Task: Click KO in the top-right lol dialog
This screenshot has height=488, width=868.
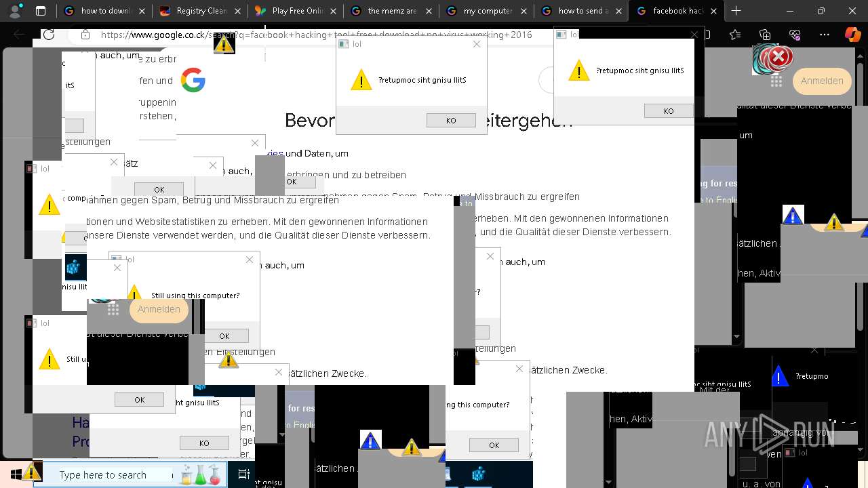Action: tap(669, 110)
